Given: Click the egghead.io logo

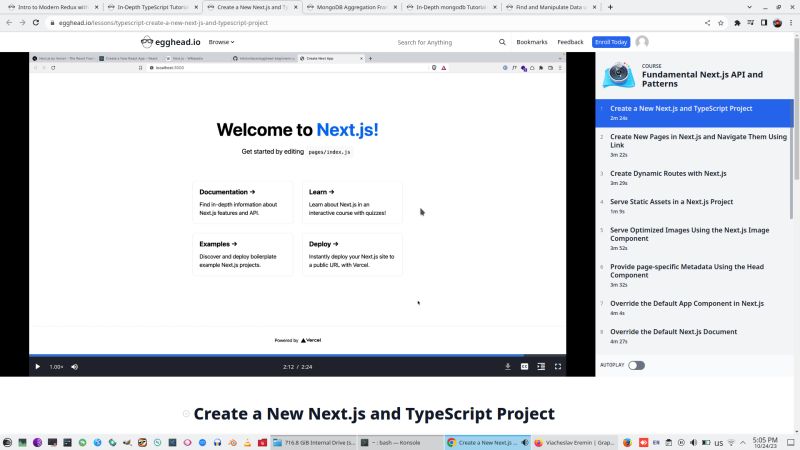Looking at the screenshot, I should click(x=170, y=42).
